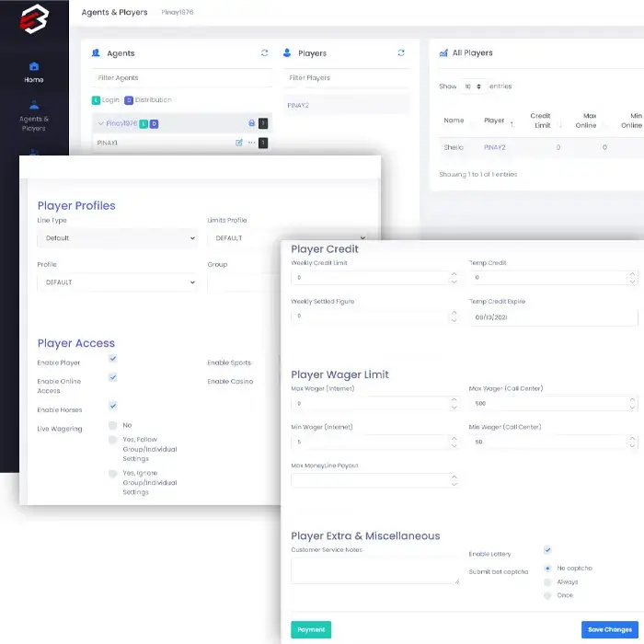Click the Min Wager (Call Center) field
The image size is (644, 644).
click(553, 442)
